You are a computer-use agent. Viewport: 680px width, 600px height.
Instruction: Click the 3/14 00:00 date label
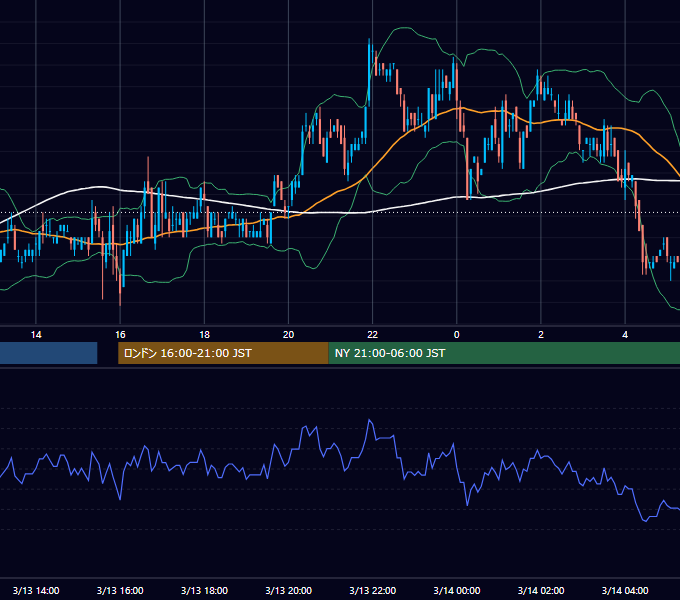click(457, 590)
